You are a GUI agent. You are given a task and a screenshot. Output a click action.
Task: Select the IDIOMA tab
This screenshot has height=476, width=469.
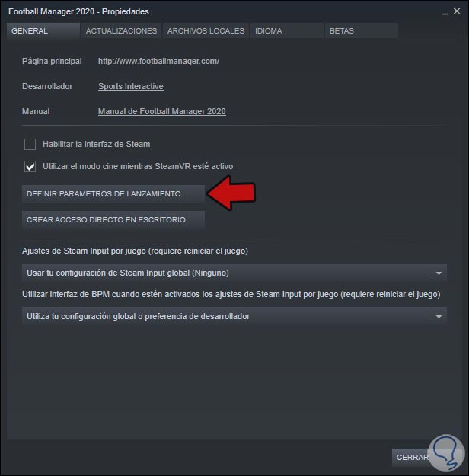click(x=287, y=31)
